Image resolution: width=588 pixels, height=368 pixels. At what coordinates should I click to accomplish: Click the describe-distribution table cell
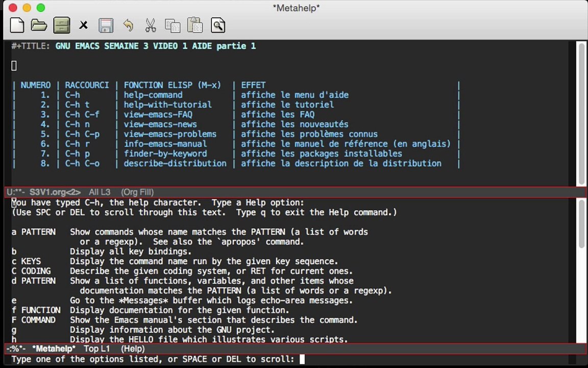coord(175,164)
